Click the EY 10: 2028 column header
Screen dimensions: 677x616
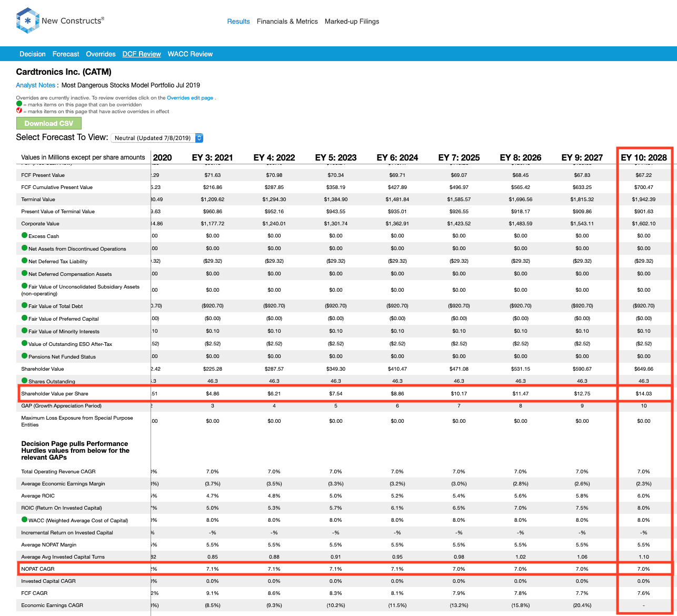pyautogui.click(x=644, y=157)
